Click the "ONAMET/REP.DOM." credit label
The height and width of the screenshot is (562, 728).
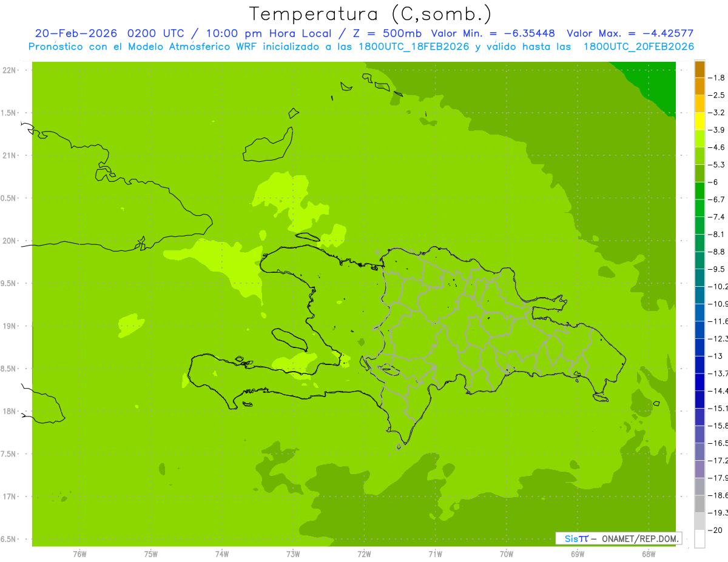pyautogui.click(x=641, y=538)
